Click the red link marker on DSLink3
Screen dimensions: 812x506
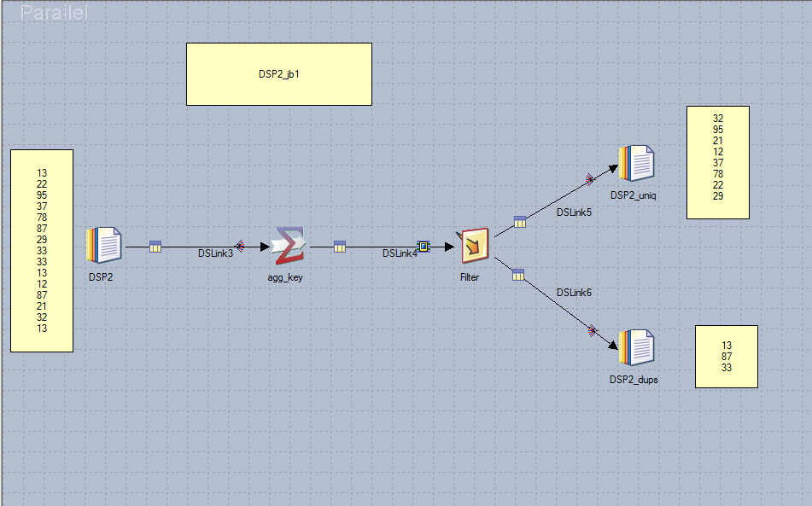click(242, 245)
